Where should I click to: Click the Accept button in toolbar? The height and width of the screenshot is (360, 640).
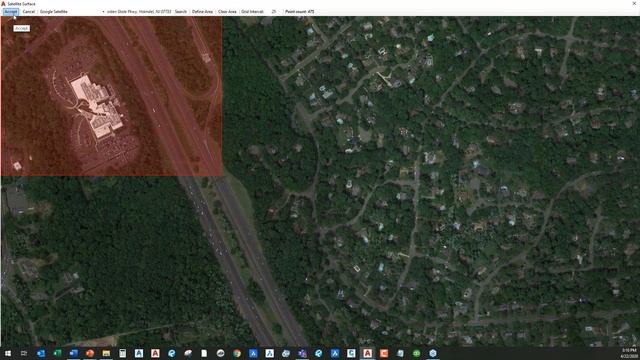pyautogui.click(x=11, y=11)
